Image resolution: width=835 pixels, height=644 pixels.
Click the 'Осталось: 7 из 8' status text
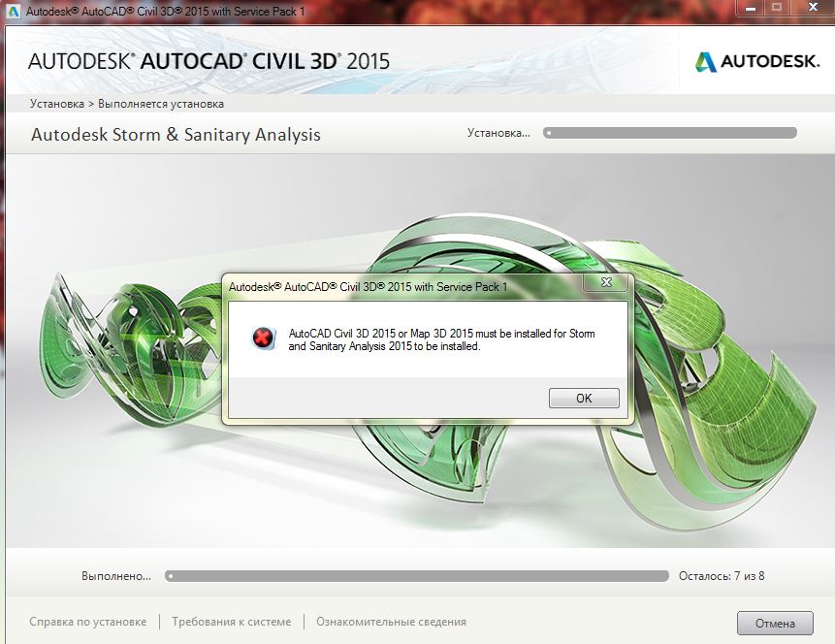722,576
